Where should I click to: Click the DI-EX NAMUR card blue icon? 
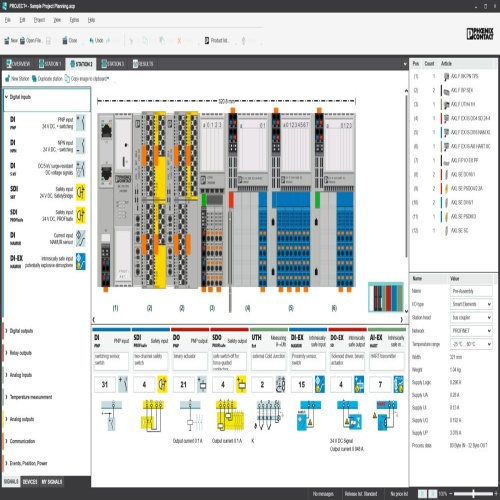tap(320, 384)
